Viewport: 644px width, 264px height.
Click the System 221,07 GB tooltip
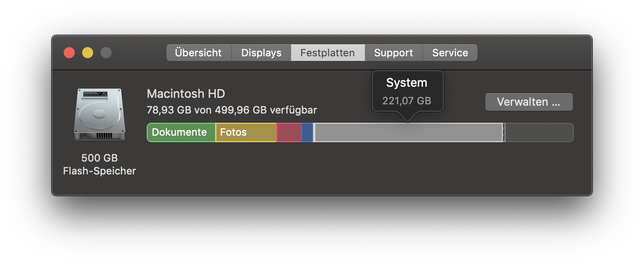(x=407, y=91)
